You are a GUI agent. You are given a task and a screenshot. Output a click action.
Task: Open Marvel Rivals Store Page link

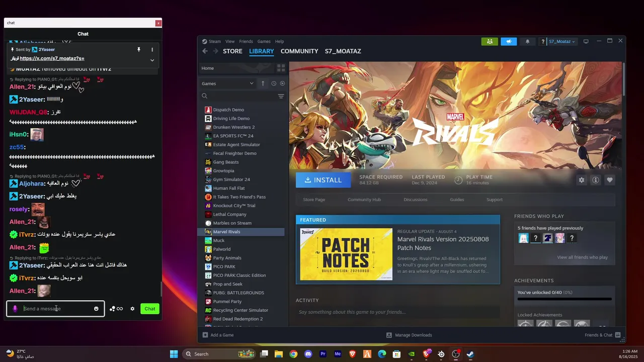click(x=314, y=200)
